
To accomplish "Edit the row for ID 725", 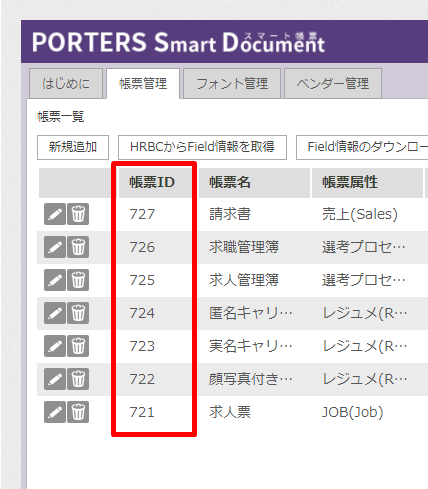I will click(55, 280).
